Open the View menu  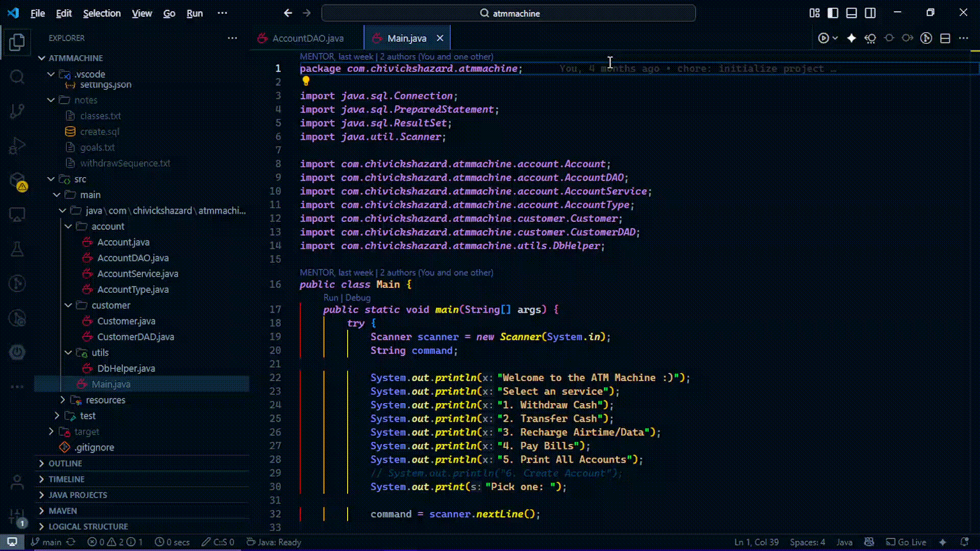[x=142, y=13]
